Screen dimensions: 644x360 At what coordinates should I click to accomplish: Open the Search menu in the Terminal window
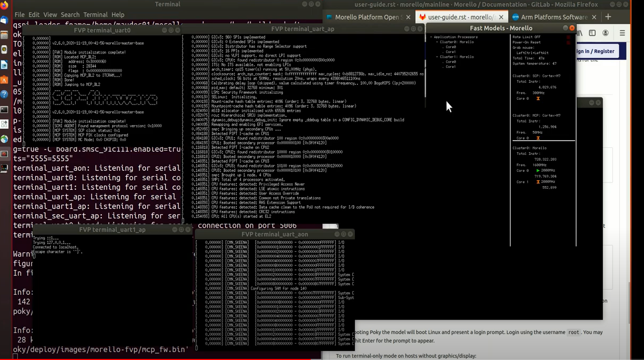tap(70, 15)
